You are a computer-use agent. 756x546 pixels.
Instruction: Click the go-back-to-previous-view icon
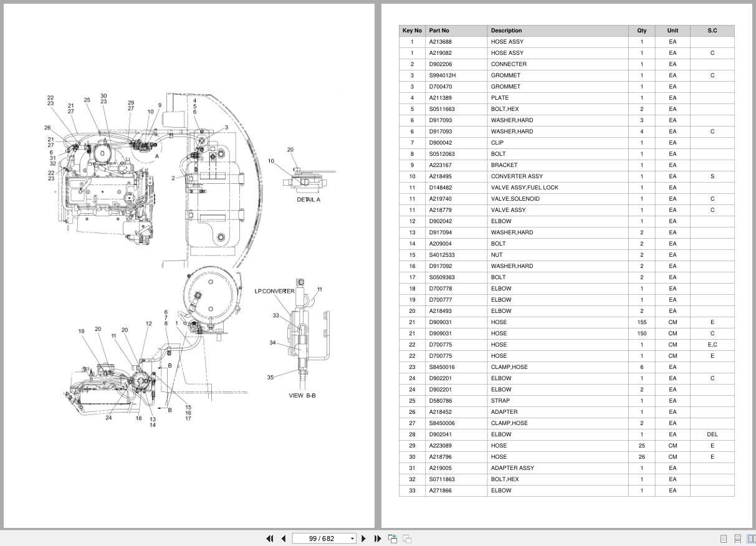pyautogui.click(x=393, y=539)
